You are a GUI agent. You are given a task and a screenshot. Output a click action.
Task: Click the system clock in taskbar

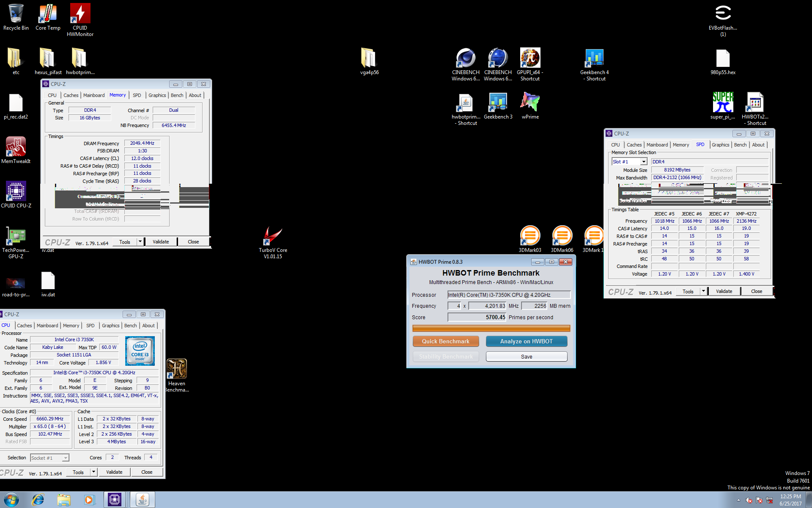pos(790,500)
